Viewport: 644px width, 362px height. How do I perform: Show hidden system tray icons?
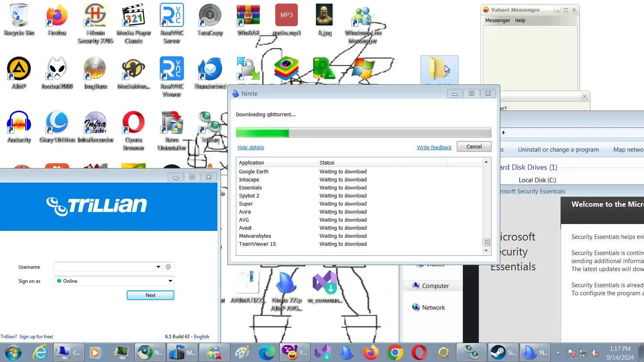(x=558, y=353)
